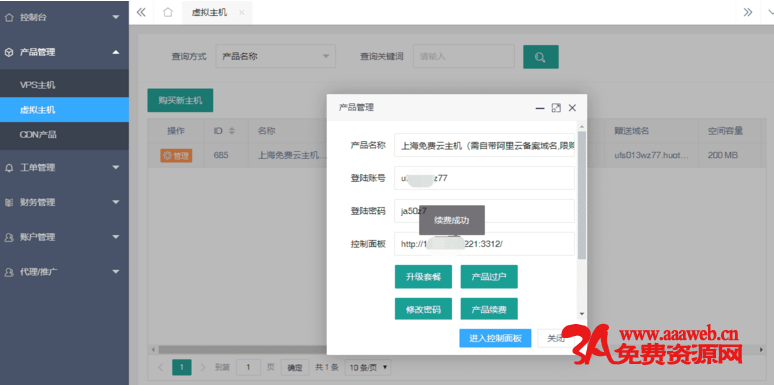Click the 控制面板 URL field
Image resolution: width=774 pixels, height=385 pixels.
484,244
